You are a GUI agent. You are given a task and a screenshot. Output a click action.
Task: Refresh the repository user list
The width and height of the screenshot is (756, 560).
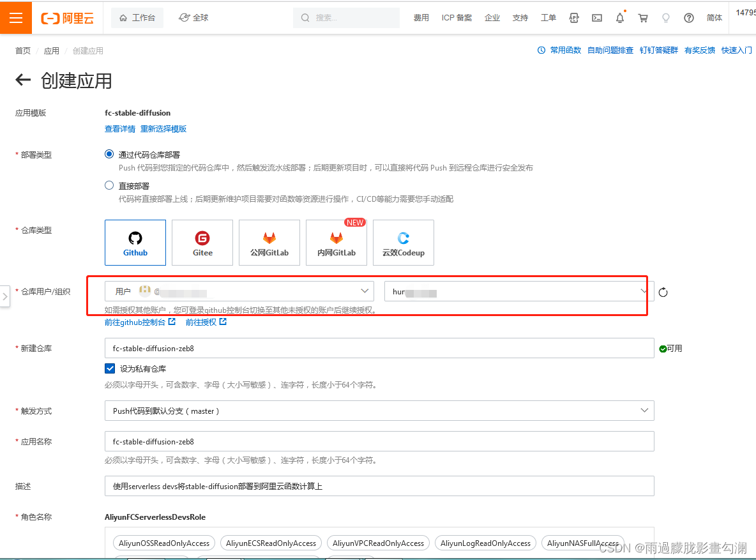663,292
